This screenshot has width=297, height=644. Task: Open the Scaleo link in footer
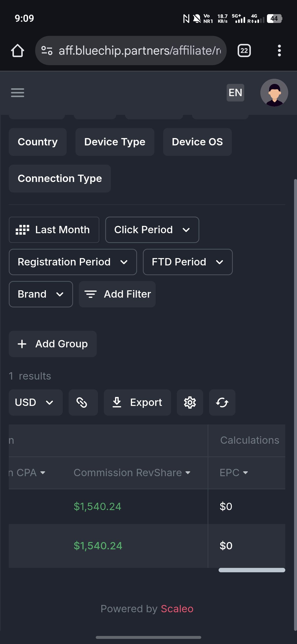pos(177,609)
